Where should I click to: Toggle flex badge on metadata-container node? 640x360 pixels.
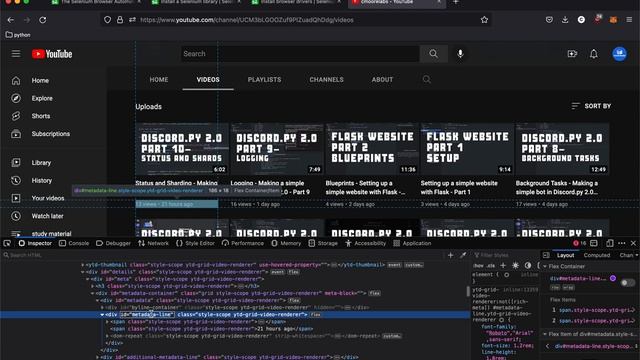pos(374,293)
